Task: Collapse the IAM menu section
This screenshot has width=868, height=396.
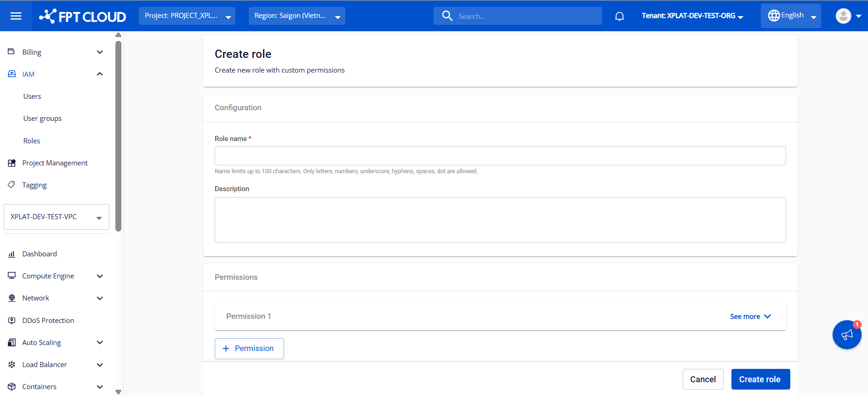Action: pyautogui.click(x=100, y=74)
